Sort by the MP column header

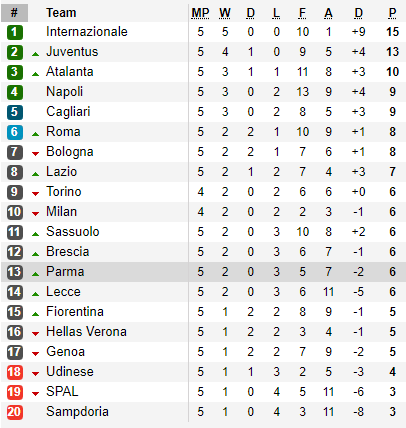click(x=200, y=13)
